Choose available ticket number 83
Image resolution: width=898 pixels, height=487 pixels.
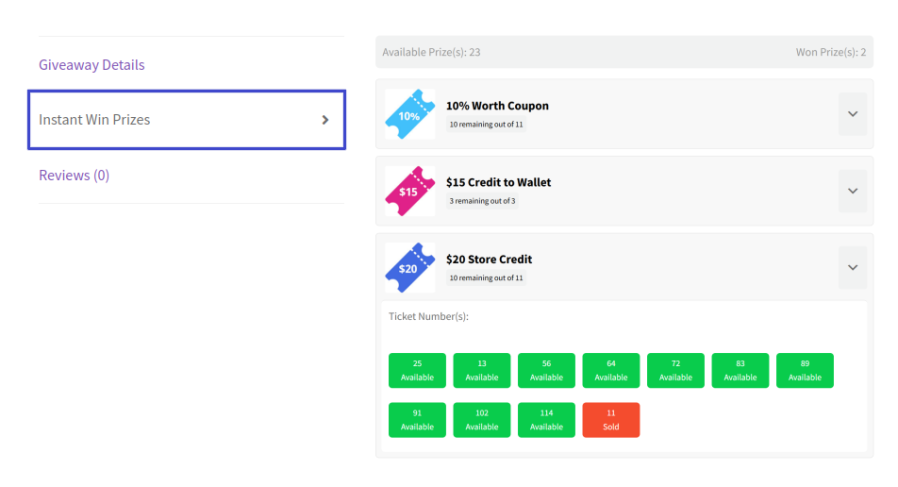tap(740, 370)
